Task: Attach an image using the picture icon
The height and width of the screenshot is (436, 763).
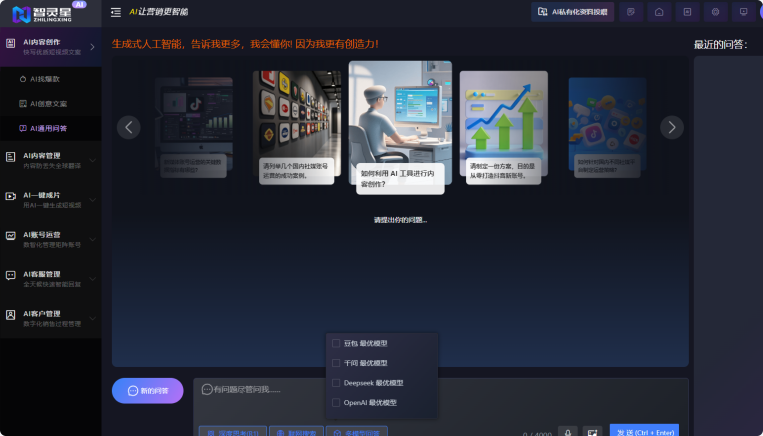Action: coord(593,432)
